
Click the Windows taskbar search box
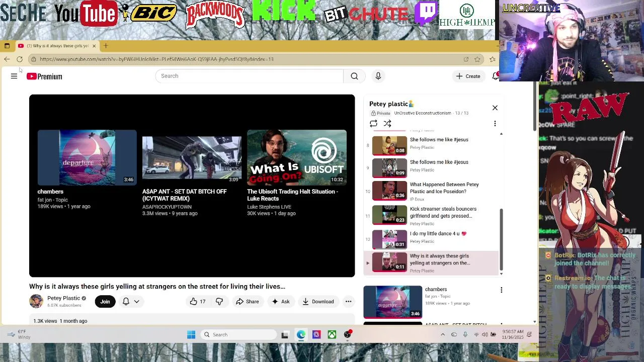pos(238,335)
